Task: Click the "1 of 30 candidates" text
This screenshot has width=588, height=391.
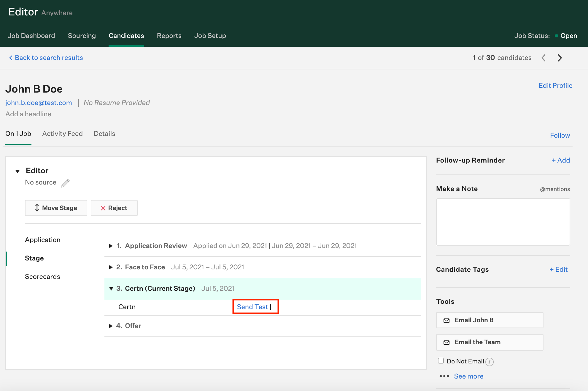Action: [502, 58]
